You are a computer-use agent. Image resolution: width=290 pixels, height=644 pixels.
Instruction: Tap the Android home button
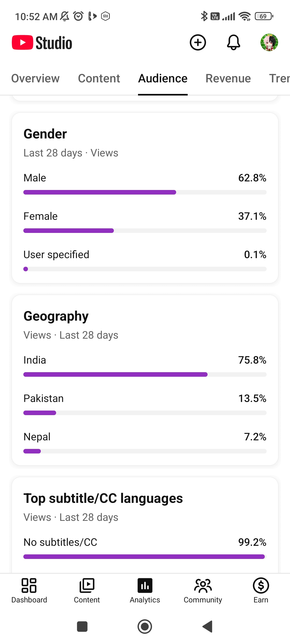pos(145,627)
